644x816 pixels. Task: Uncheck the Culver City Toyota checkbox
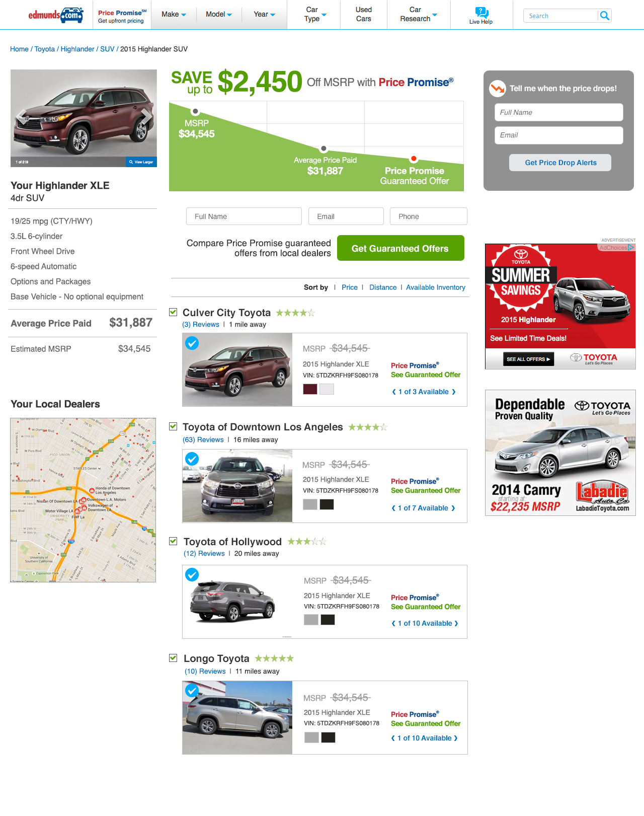tap(173, 312)
